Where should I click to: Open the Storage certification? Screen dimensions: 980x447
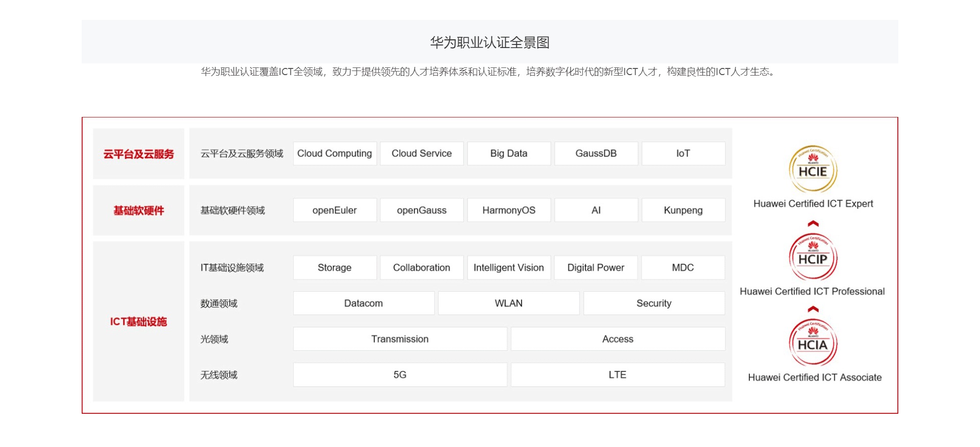(335, 267)
